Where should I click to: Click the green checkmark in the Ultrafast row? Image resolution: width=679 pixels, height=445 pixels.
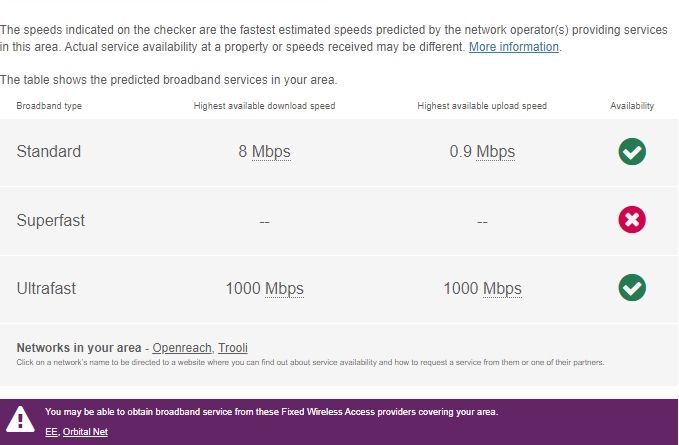(x=632, y=287)
